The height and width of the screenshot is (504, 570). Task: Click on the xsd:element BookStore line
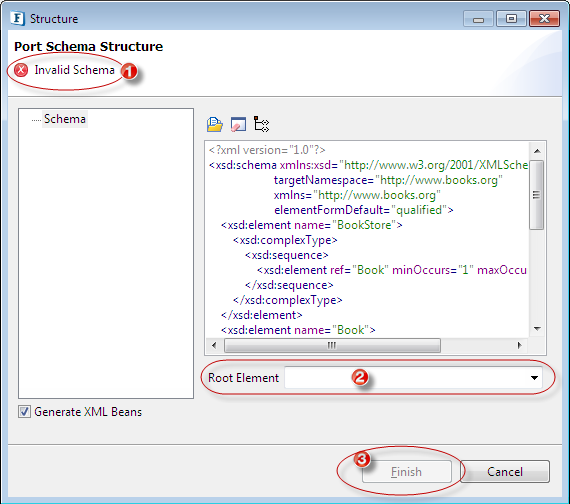tap(312, 225)
